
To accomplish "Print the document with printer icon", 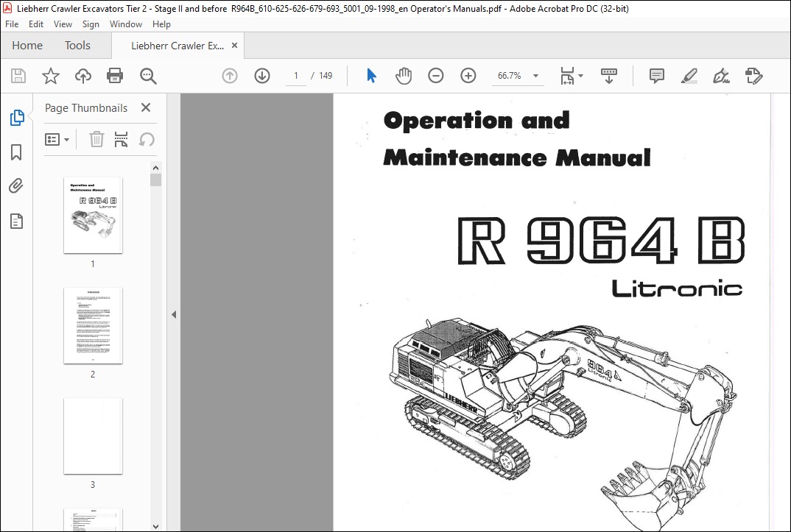I will point(115,76).
